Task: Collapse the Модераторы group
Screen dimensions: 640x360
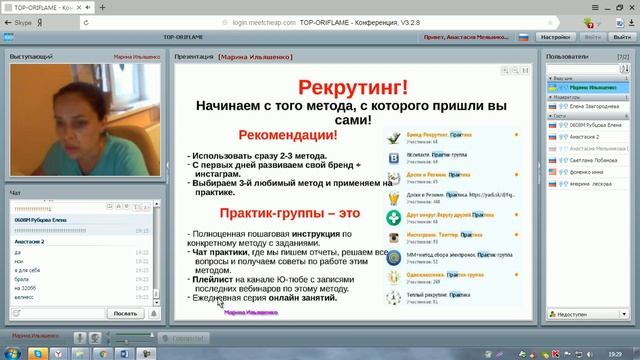Action: point(588,97)
